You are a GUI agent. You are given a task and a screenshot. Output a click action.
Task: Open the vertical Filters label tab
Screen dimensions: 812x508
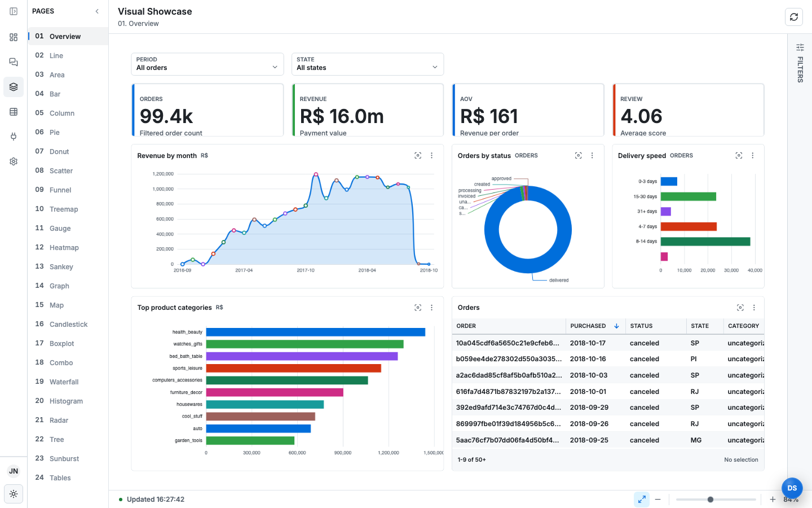(800, 70)
